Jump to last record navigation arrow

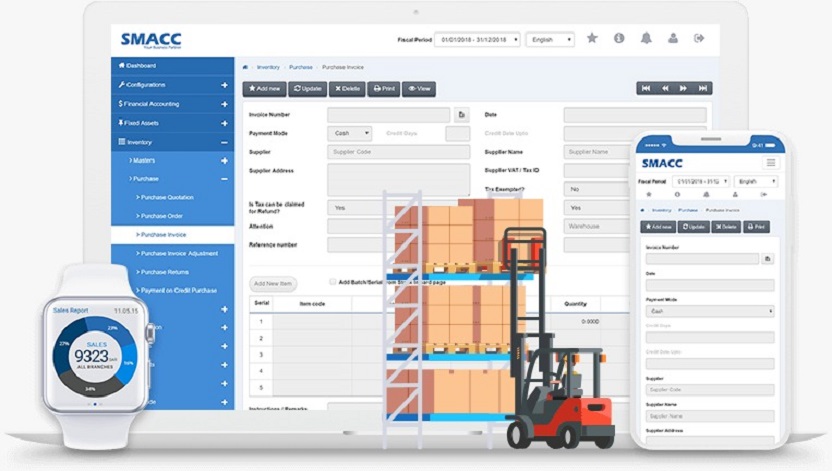pos(703,89)
